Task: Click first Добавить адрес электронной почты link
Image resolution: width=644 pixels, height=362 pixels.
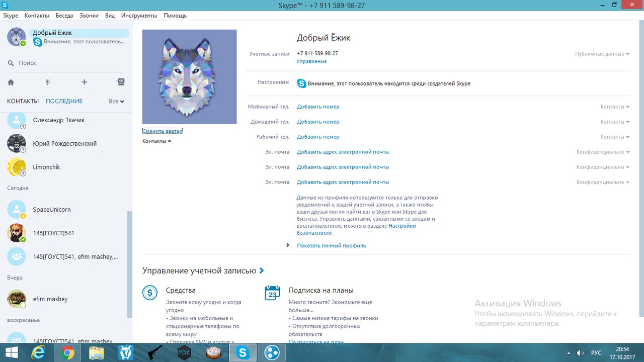Action: [343, 152]
